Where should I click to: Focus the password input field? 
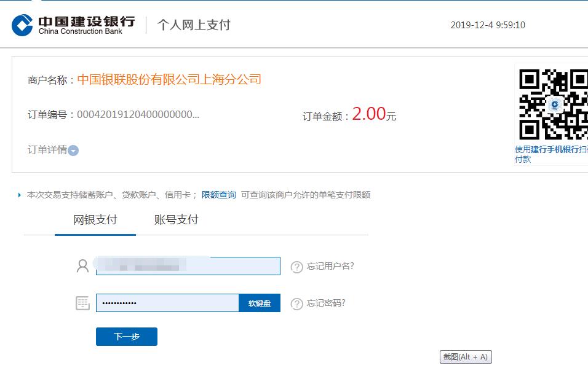click(167, 303)
